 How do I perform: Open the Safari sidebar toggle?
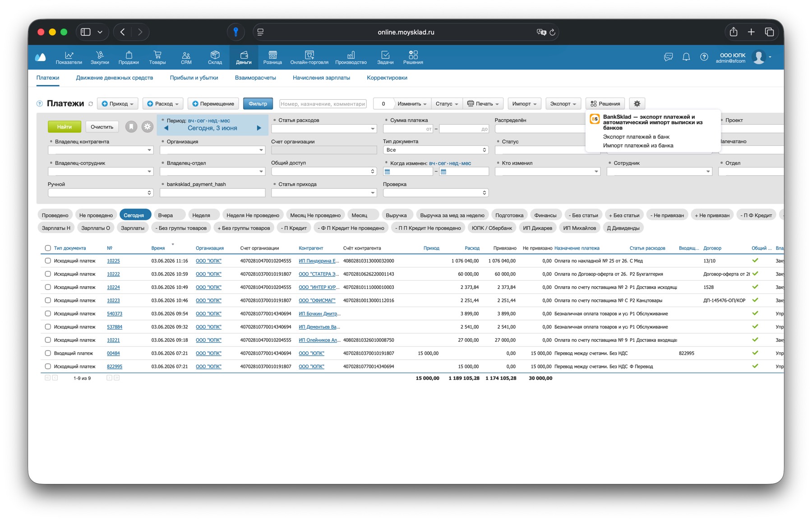coord(86,32)
